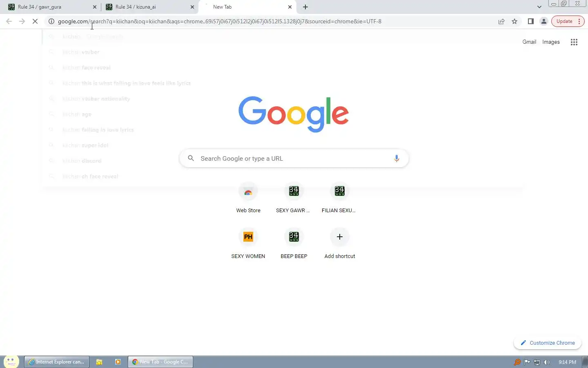Click the 9:14 PM clock
The height and width of the screenshot is (368, 588).
[567, 362]
